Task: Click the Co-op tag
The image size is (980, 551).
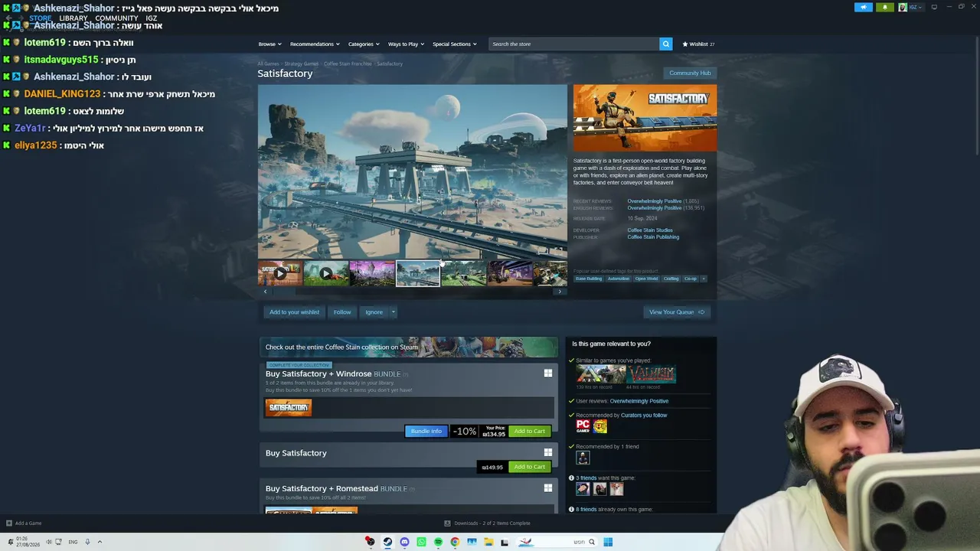Action: point(691,279)
